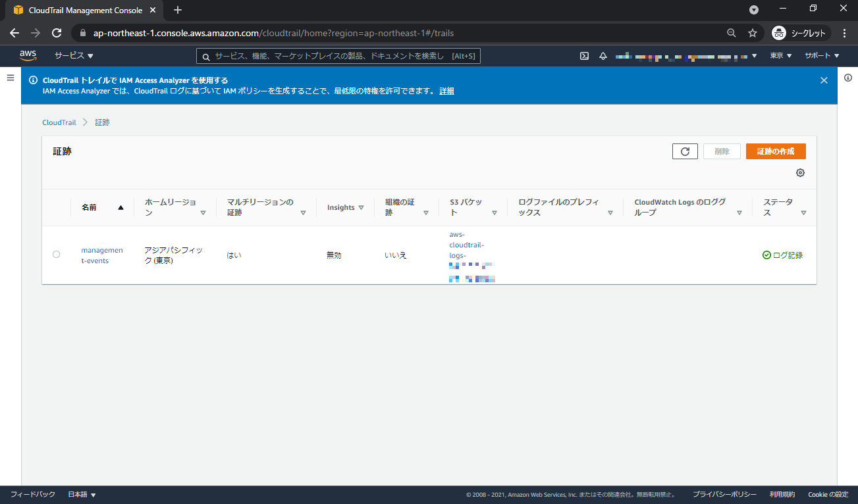Open table preferences gear icon
The width and height of the screenshot is (858, 504).
click(x=800, y=173)
